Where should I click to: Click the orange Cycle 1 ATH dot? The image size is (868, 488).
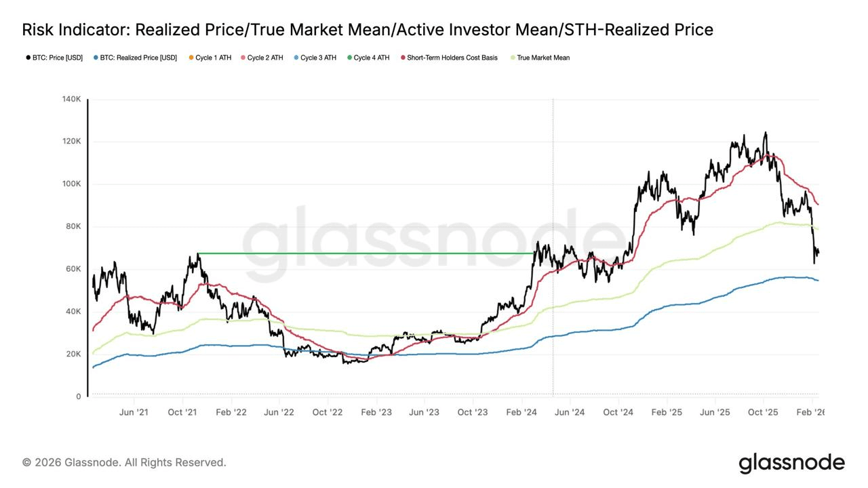pyautogui.click(x=191, y=58)
